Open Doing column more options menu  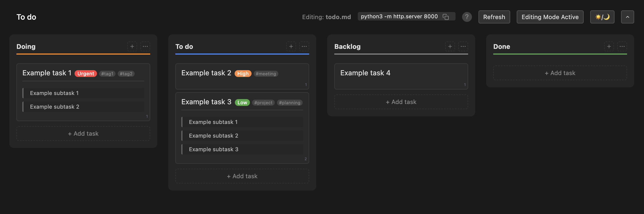145,46
